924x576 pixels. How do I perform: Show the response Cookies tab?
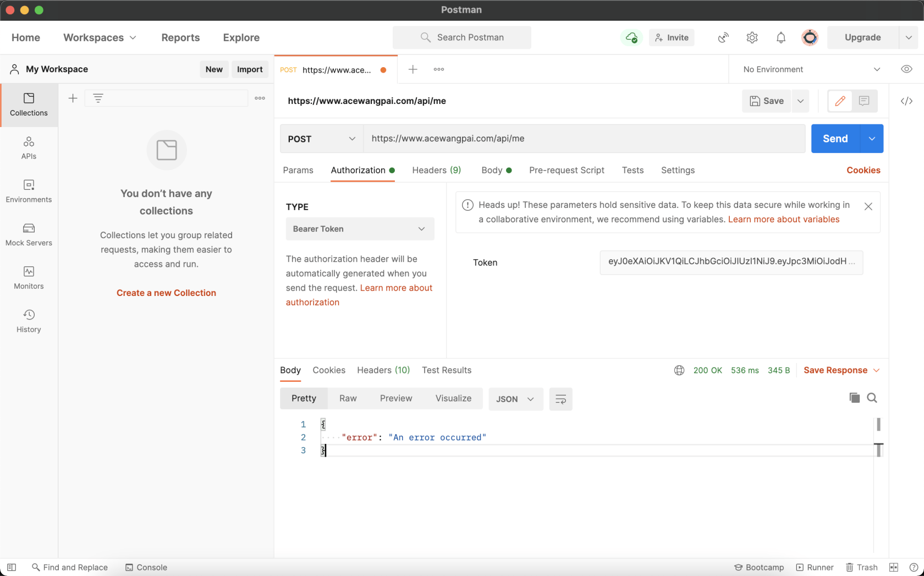329,370
